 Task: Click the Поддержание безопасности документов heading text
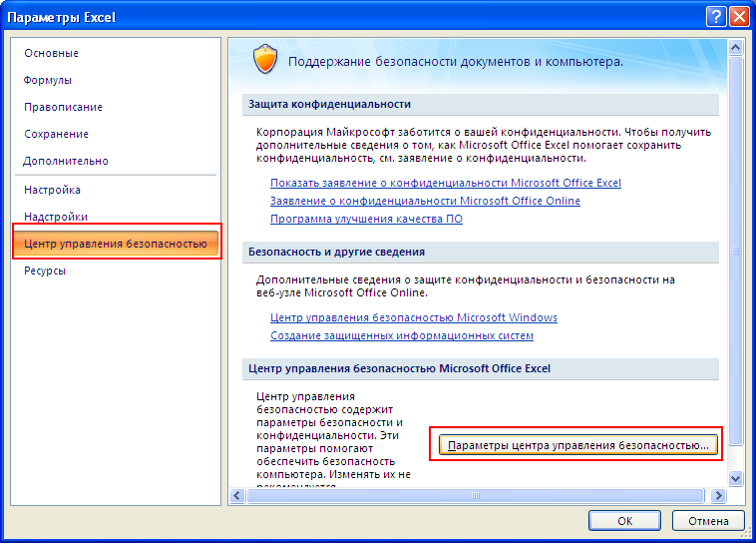coord(456,62)
